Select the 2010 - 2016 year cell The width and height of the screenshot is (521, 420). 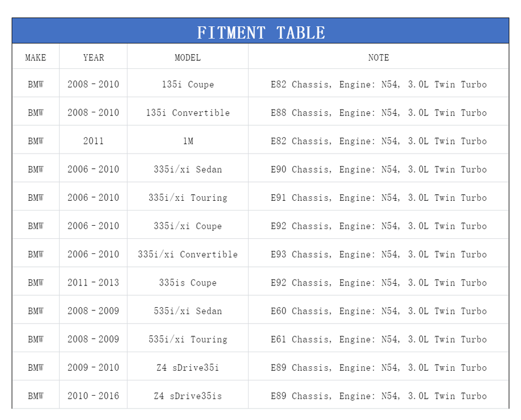tap(93, 396)
